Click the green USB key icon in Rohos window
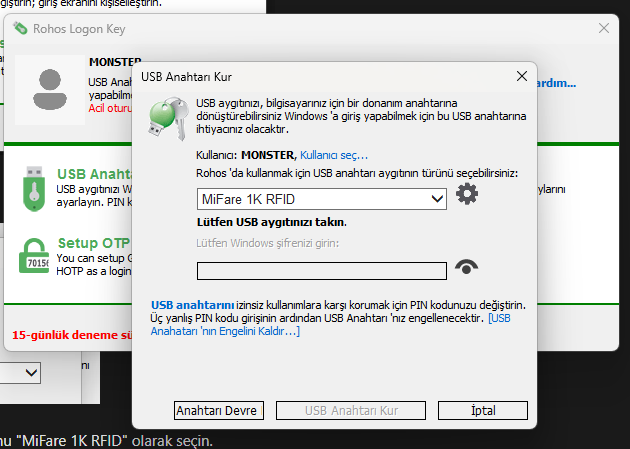The image size is (630, 449). (x=34, y=189)
